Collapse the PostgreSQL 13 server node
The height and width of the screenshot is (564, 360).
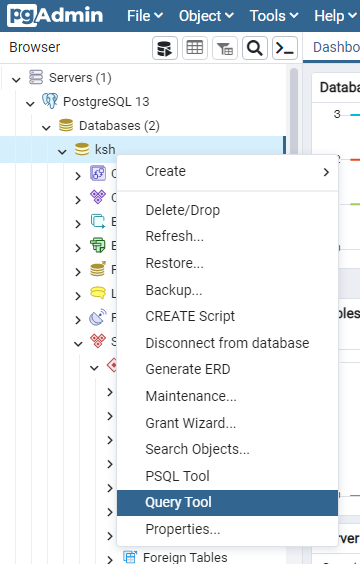30,103
